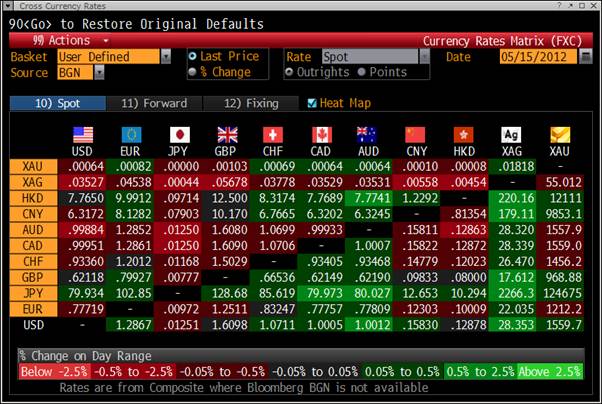
Task: Click the USD flag column header
Action: [84, 134]
